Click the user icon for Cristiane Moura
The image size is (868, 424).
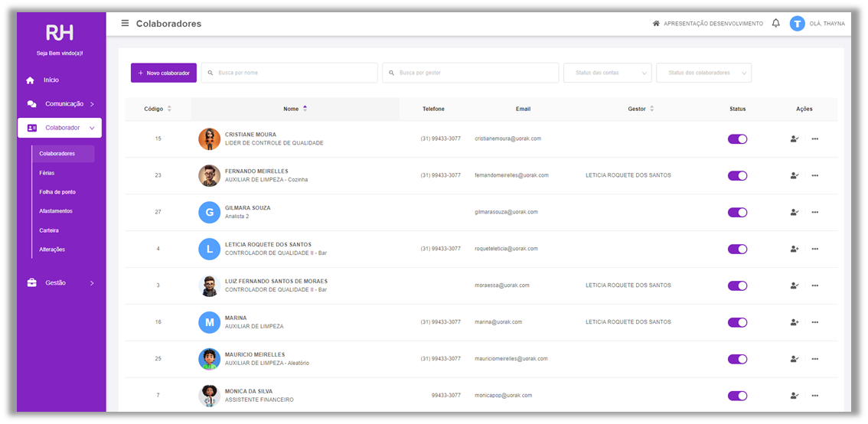(x=795, y=139)
